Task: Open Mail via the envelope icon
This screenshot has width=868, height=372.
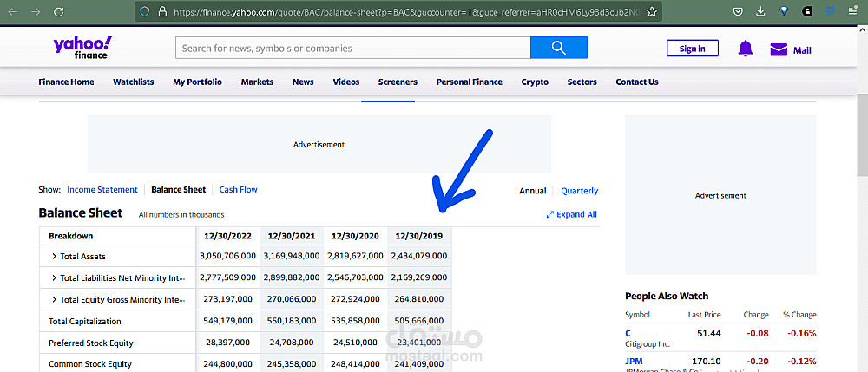Action: pos(779,49)
